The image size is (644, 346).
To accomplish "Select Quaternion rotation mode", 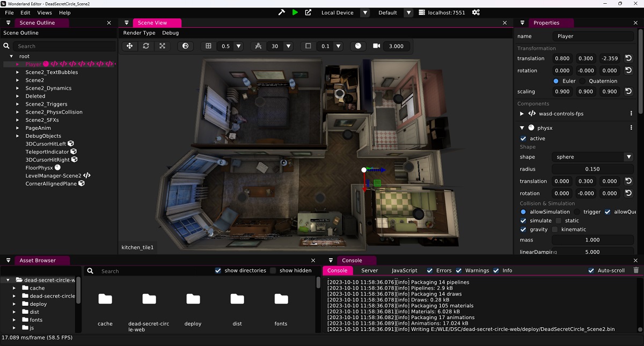I will coord(583,81).
